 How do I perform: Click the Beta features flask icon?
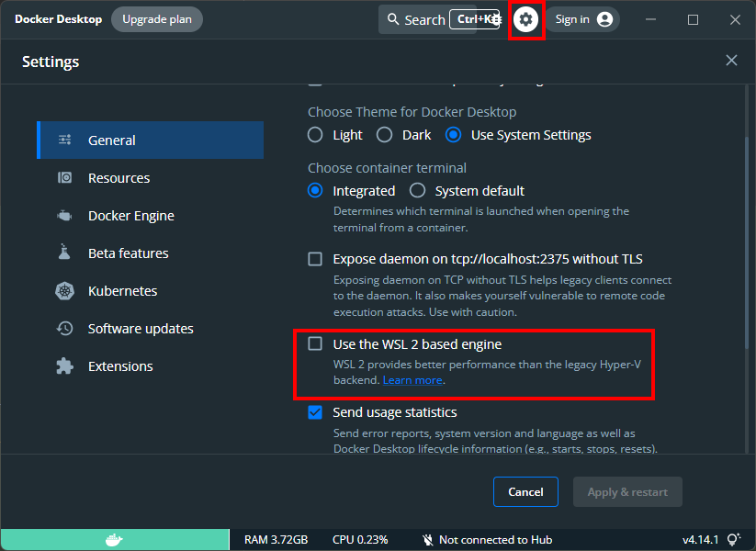point(64,252)
